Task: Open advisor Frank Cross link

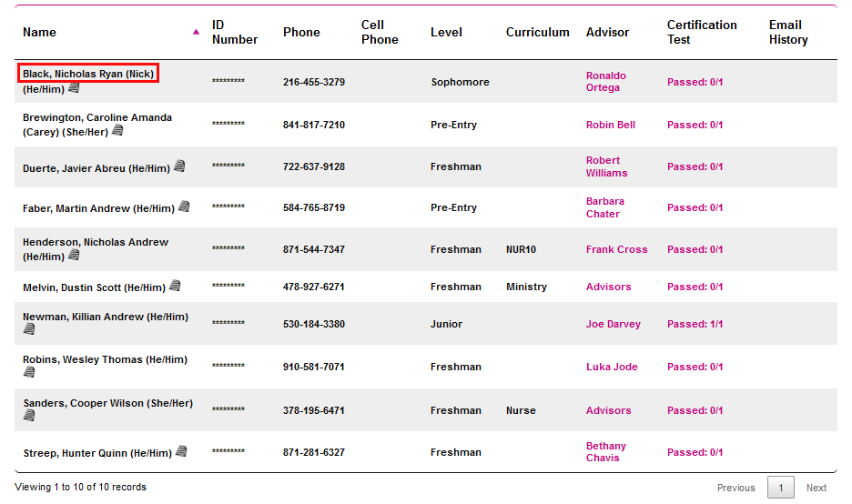Action: pyautogui.click(x=616, y=249)
